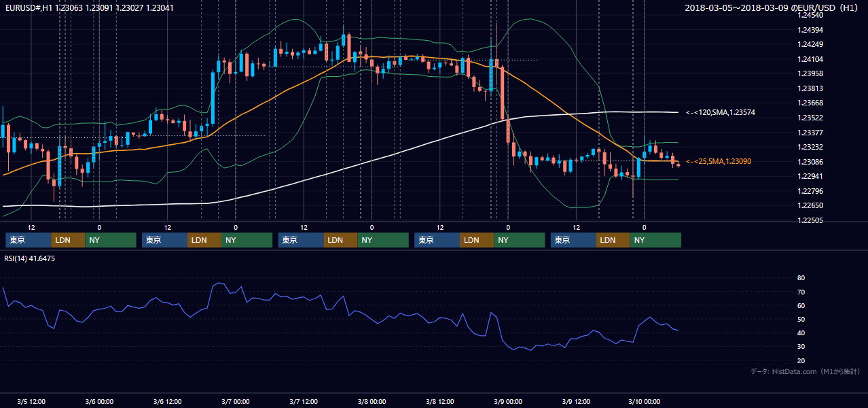Click the 3/10 00:00 time axis label
The height and width of the screenshot is (408, 868).
645,401
